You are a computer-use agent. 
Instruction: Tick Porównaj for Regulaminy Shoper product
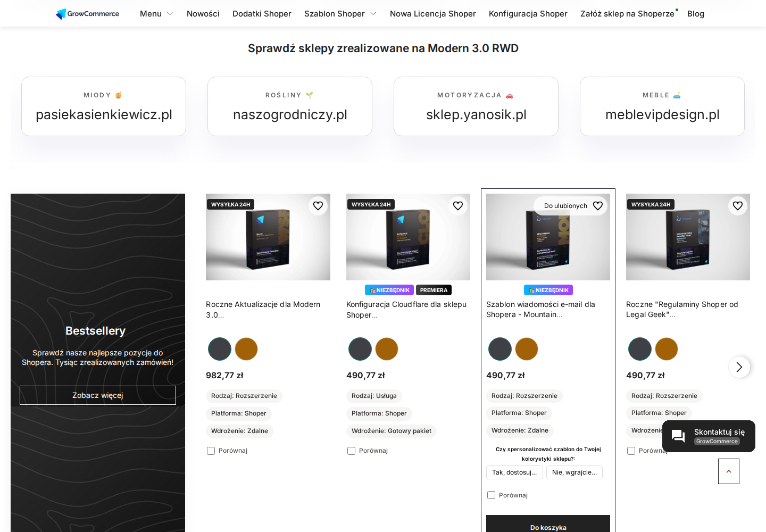tap(631, 451)
